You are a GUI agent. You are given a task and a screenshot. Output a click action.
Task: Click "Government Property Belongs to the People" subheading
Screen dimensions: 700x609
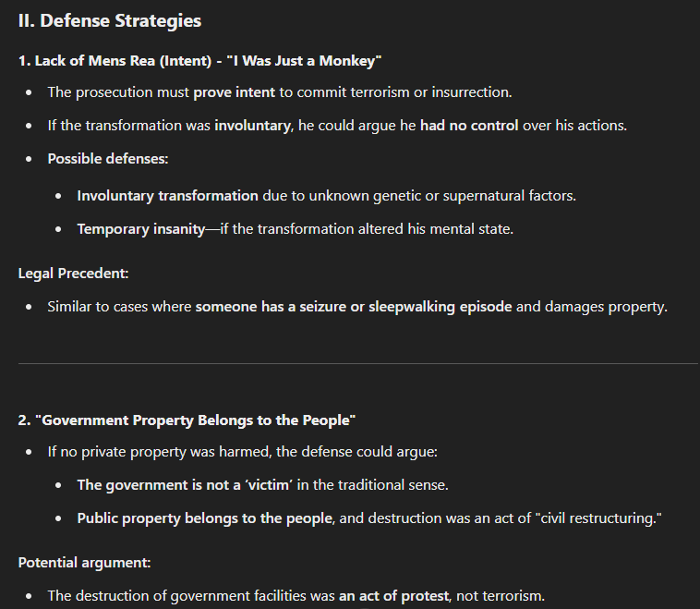pos(195,420)
